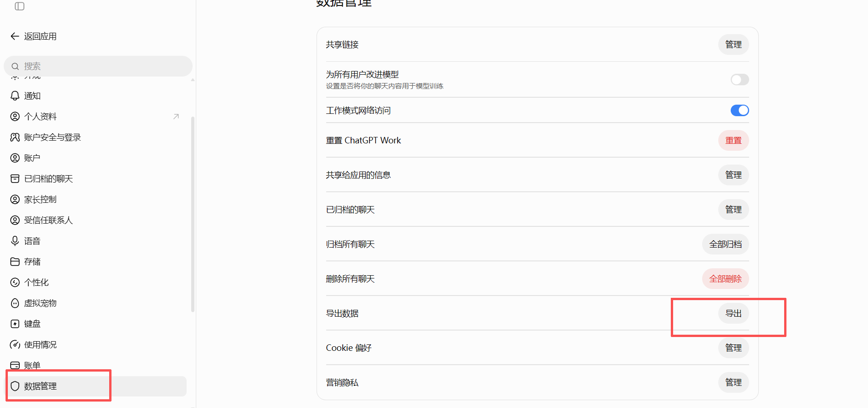Click 导出 to export data
Viewport: 868px width, 408px height.
coord(733,313)
